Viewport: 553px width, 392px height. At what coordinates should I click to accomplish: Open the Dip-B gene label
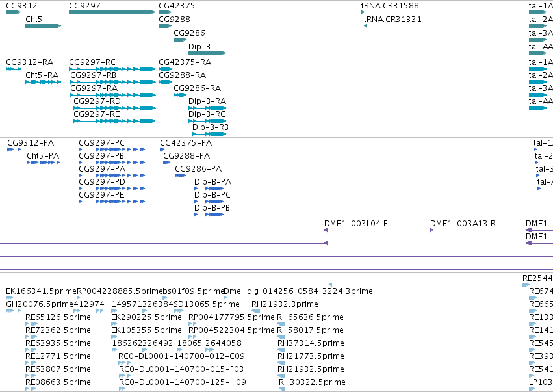(199, 47)
